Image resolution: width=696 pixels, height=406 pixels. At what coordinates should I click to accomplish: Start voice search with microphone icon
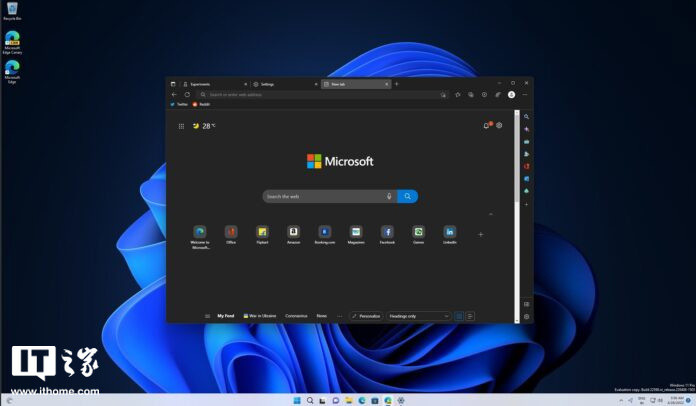coord(389,196)
